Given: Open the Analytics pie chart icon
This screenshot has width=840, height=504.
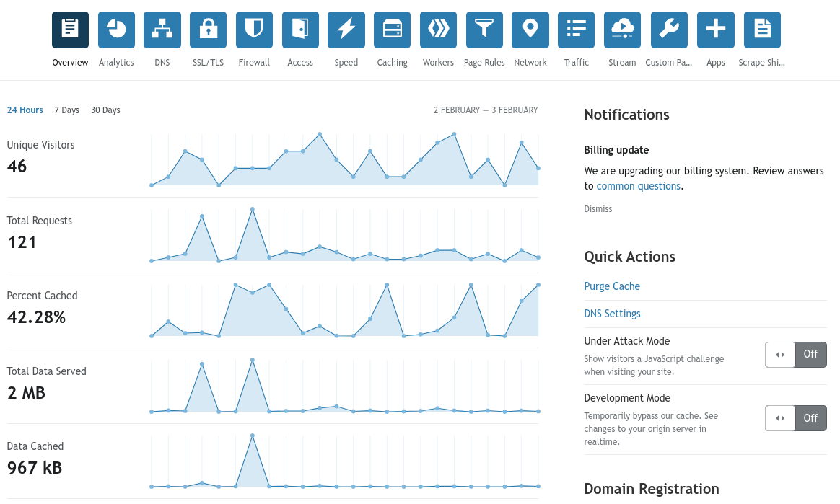Looking at the screenshot, I should (x=116, y=30).
